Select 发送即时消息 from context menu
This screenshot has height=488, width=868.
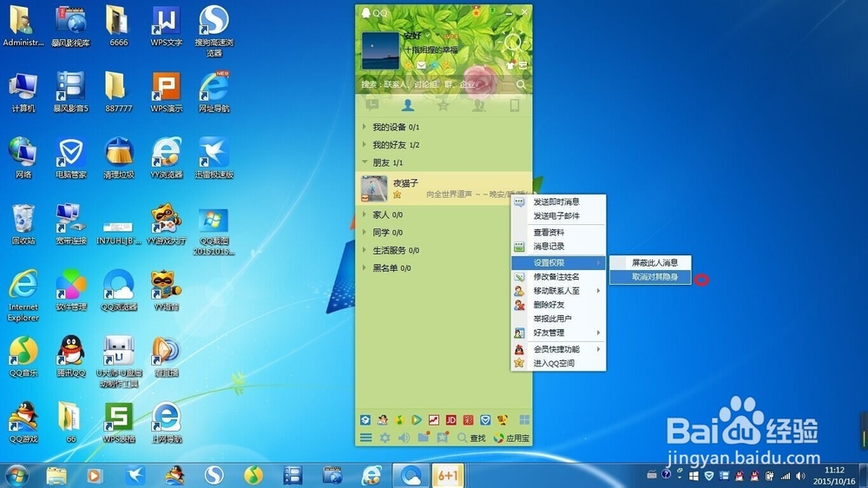tap(558, 201)
